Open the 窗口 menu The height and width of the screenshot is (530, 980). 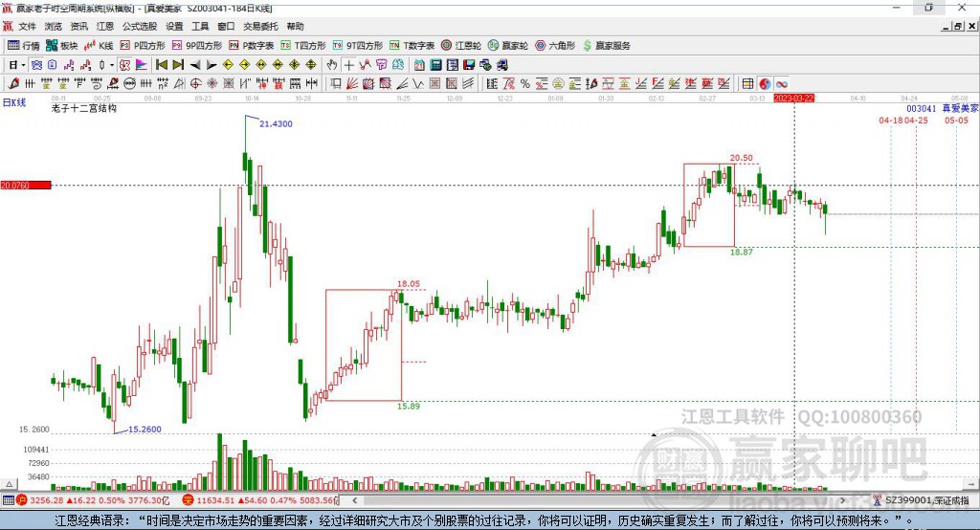coord(226,26)
